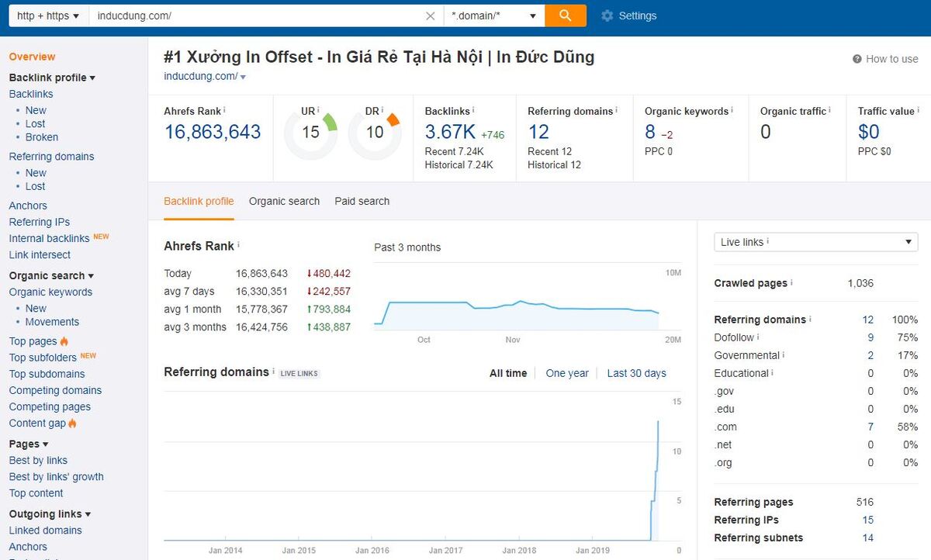Select the All time chart range

pos(508,373)
